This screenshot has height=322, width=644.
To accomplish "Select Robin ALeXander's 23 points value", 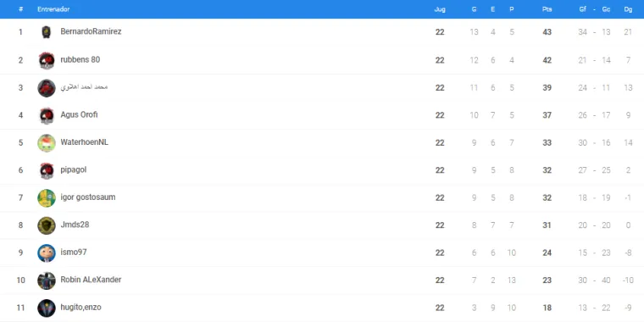I will (547, 280).
